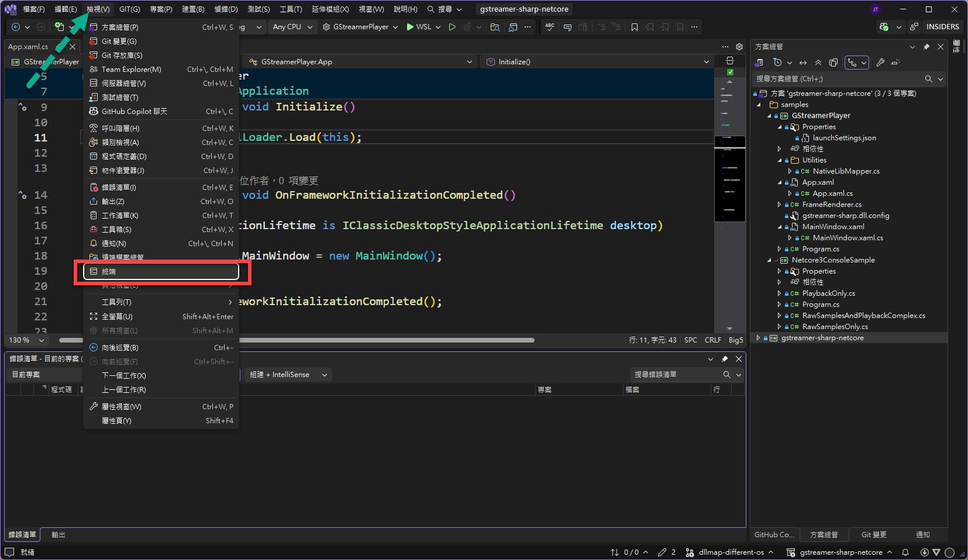Image resolution: width=968 pixels, height=560 pixels.
Task: Switch to the 輸出 tab at the bottom
Action: click(x=58, y=535)
